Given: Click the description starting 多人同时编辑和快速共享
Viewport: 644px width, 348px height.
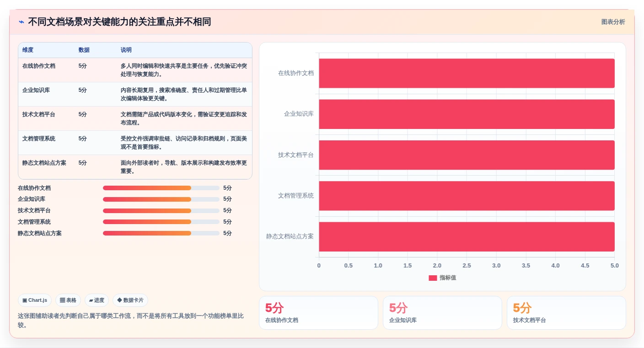Looking at the screenshot, I should pyautogui.click(x=184, y=70).
